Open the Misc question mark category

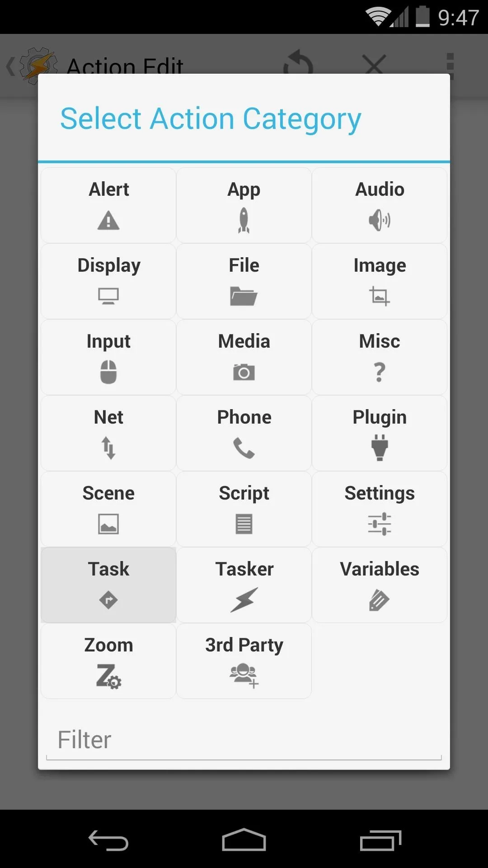click(380, 357)
